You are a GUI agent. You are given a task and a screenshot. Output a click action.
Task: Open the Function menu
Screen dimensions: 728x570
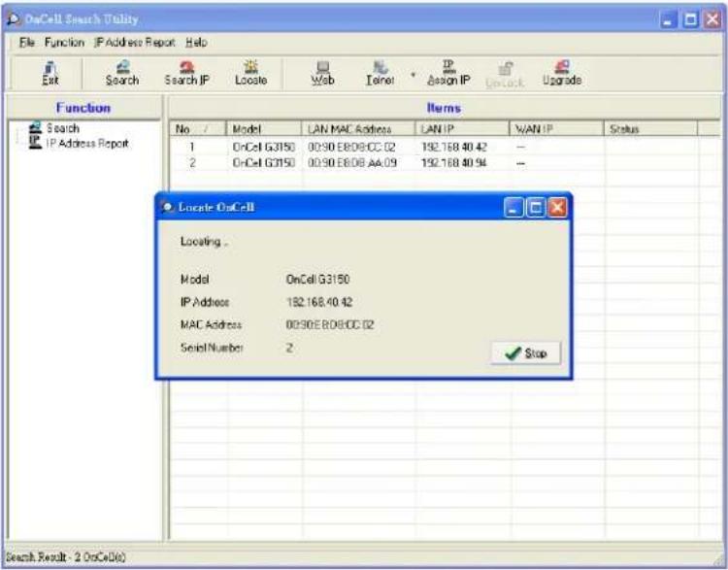(x=64, y=43)
